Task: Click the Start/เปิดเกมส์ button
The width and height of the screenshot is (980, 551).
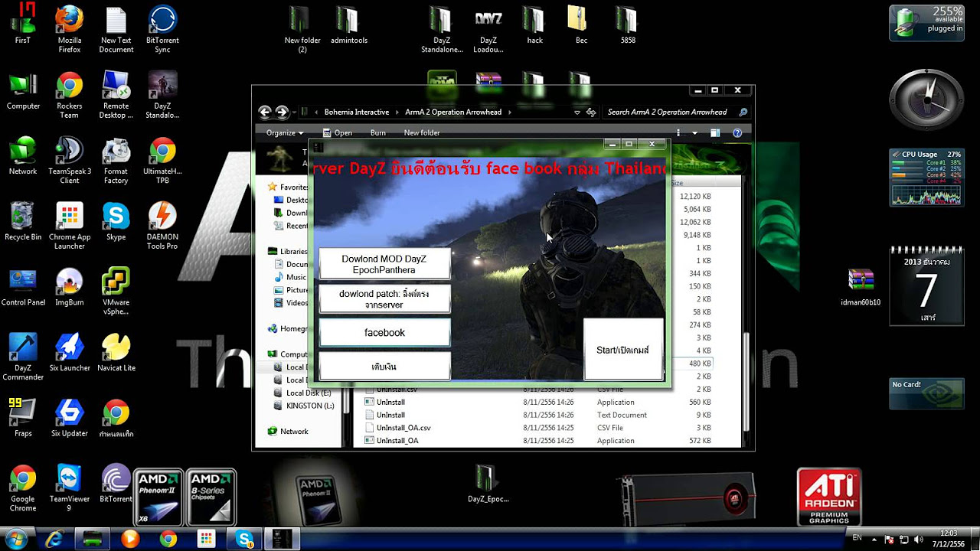Action: pyautogui.click(x=622, y=349)
